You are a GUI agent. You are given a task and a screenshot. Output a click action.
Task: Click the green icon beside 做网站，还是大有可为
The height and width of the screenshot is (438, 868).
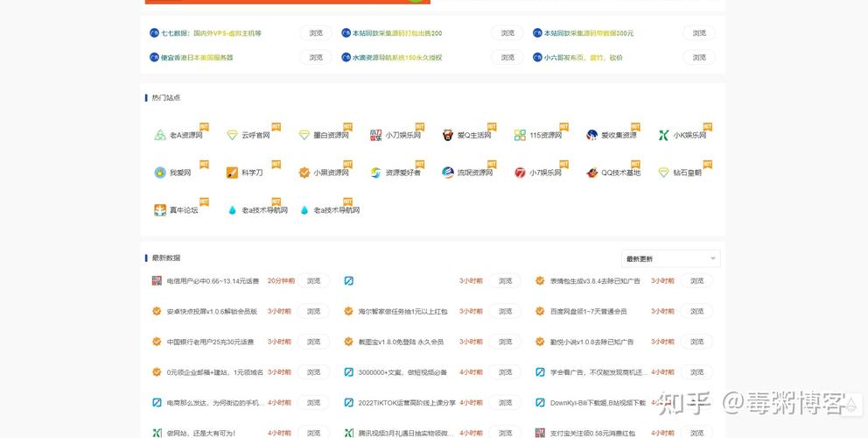(x=157, y=433)
